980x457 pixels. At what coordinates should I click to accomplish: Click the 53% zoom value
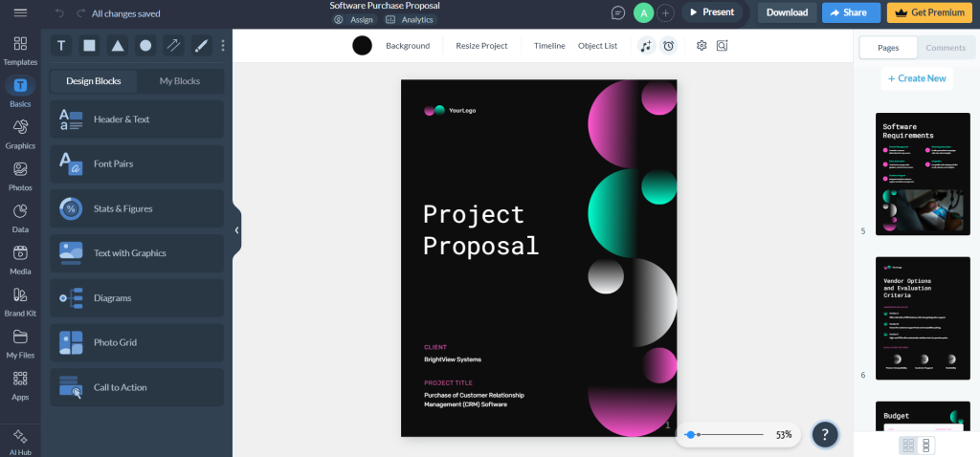coord(784,434)
